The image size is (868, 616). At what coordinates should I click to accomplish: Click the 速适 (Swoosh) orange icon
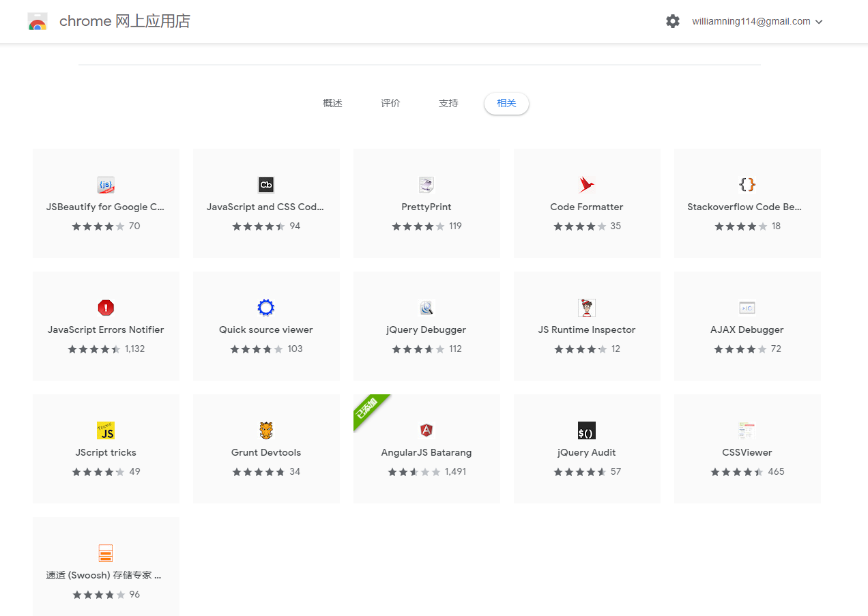pos(106,553)
